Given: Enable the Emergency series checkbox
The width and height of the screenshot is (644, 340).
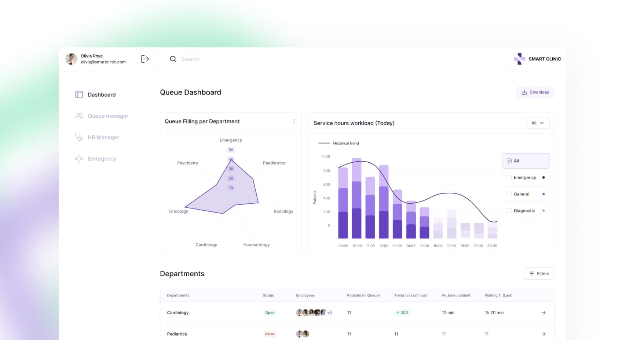Looking at the screenshot, I should (509, 177).
